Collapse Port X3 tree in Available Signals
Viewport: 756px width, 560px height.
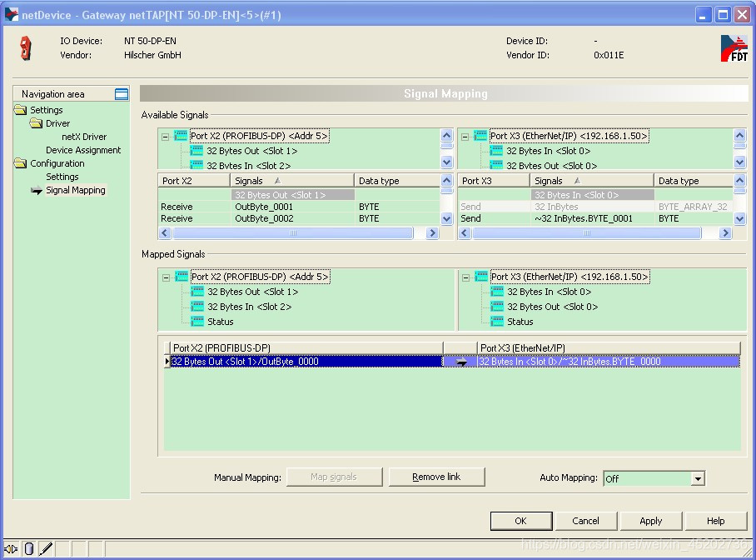(x=465, y=137)
